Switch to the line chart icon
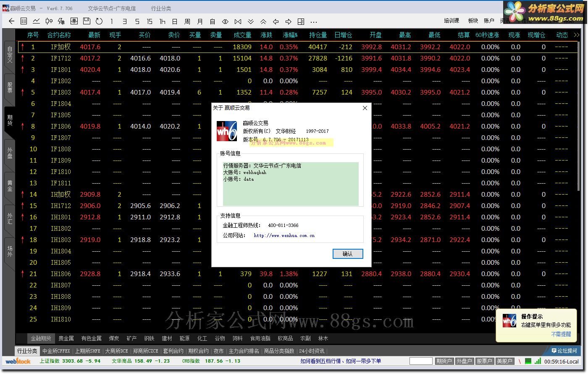 click(37, 21)
